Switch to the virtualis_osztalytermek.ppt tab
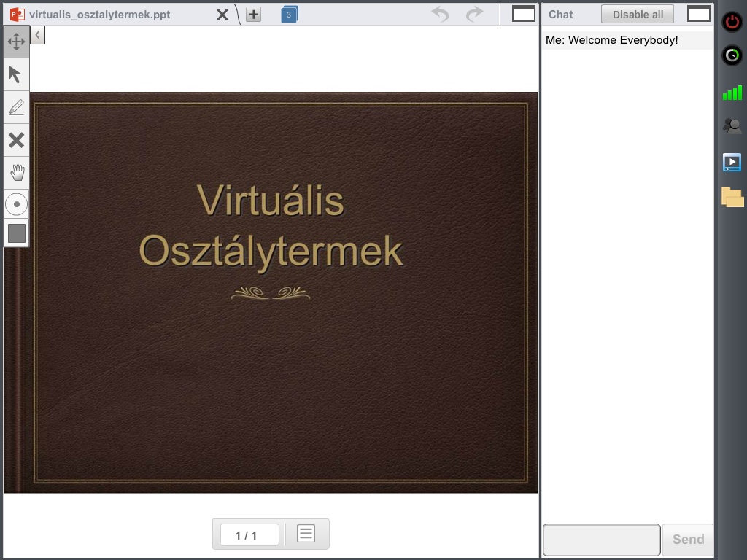Image resolution: width=747 pixels, height=560 pixels. click(x=99, y=15)
